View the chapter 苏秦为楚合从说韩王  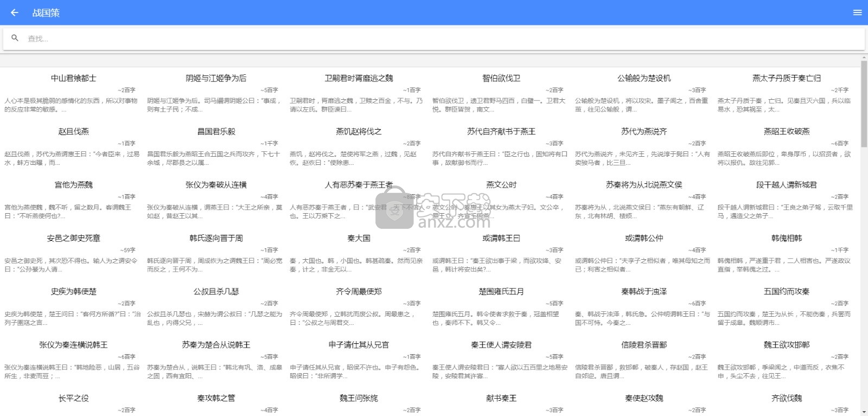(216, 345)
